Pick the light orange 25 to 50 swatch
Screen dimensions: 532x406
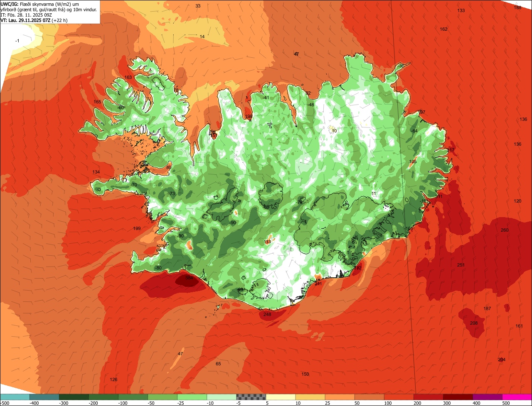339,397
